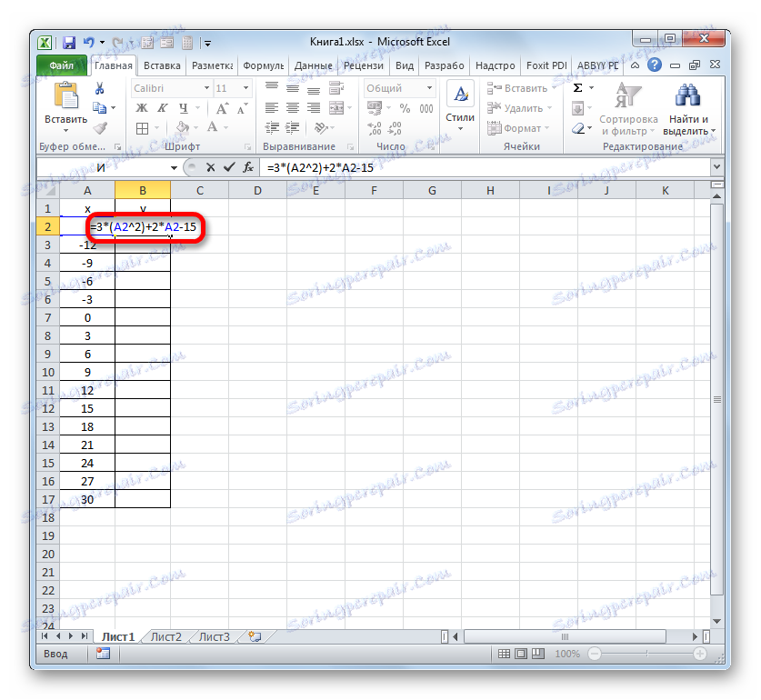Viewport: 761px width, 700px height.
Task: Open Insert Function fx dialog
Action: 248,167
